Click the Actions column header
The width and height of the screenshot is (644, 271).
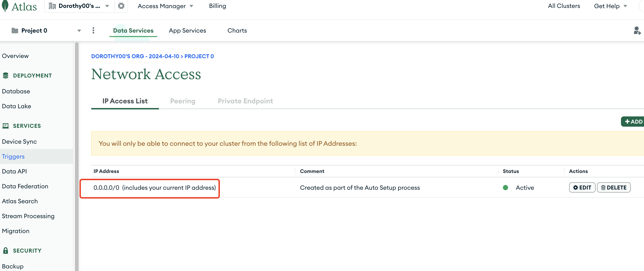pos(578,171)
